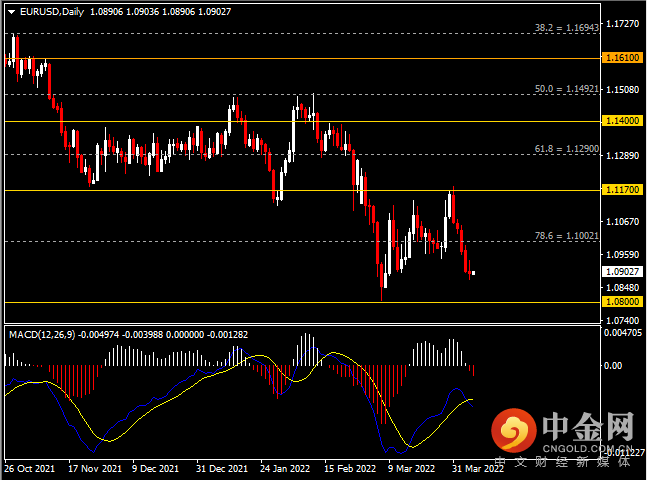Click the 31 Dec 2021 date label
The image size is (648, 480).
pyautogui.click(x=222, y=468)
